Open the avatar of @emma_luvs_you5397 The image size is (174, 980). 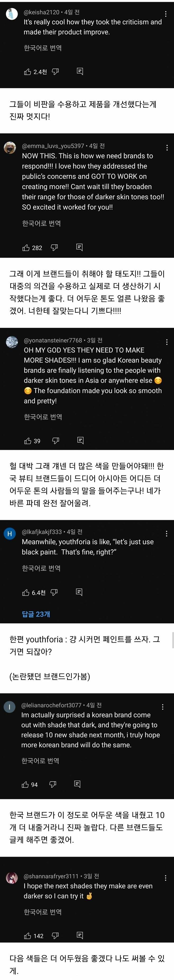[x=10, y=148]
